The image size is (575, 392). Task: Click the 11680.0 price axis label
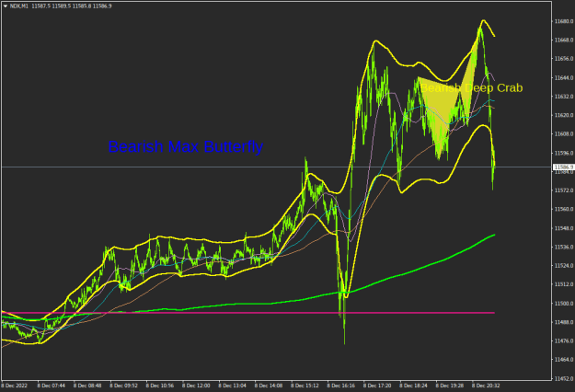(x=564, y=21)
